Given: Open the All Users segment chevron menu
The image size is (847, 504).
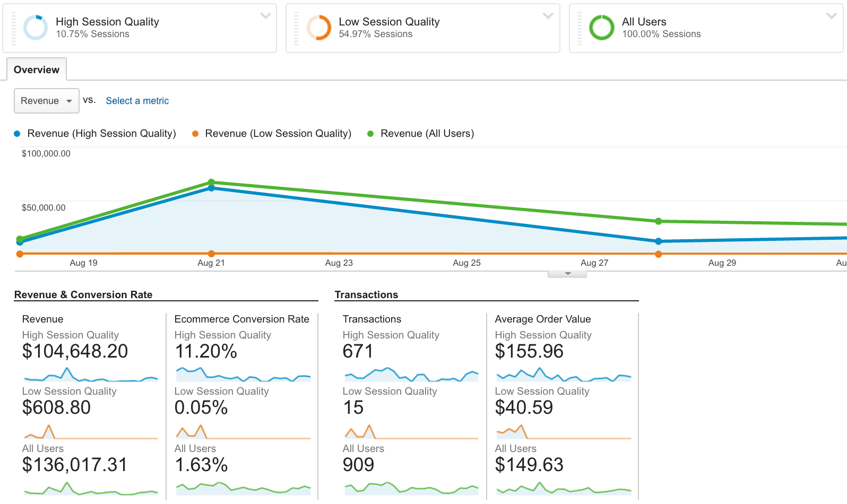Looking at the screenshot, I should click(831, 16).
